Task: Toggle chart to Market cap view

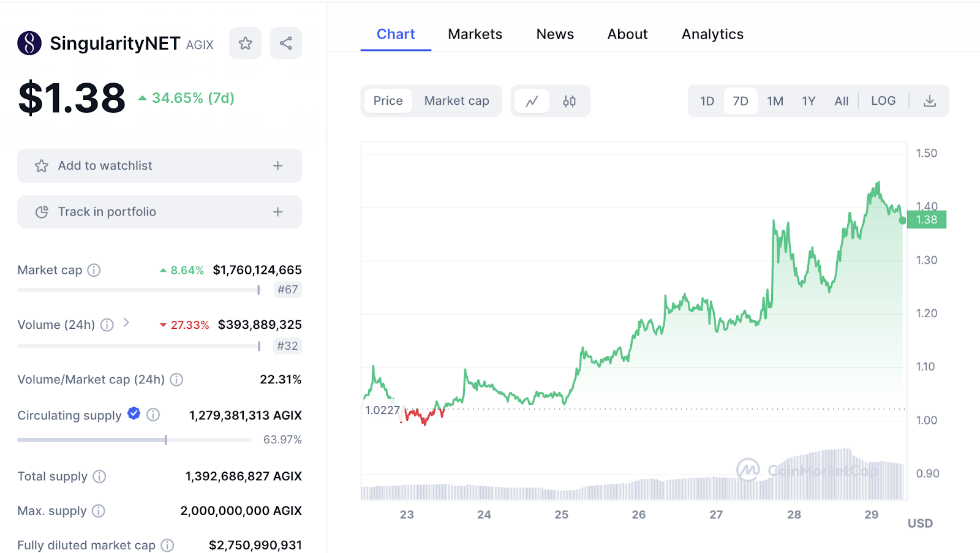Action: [456, 101]
